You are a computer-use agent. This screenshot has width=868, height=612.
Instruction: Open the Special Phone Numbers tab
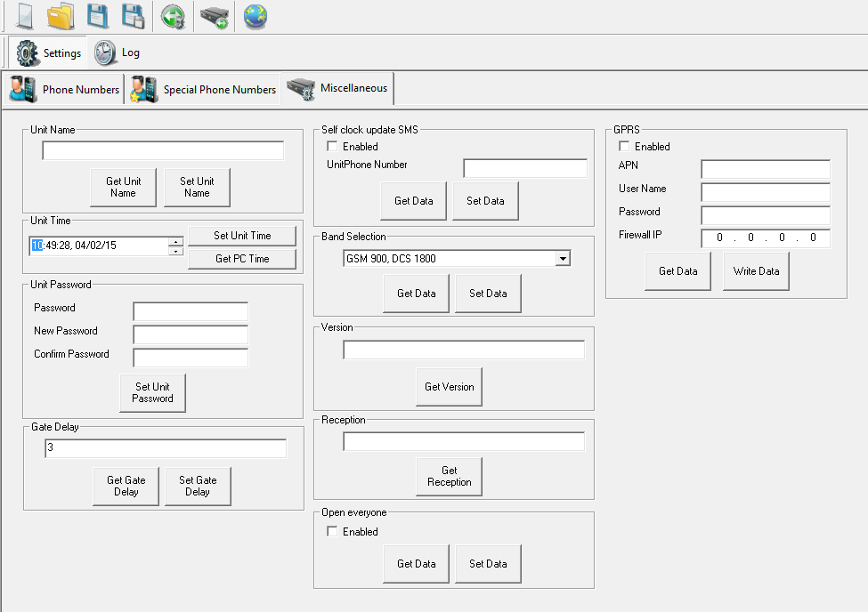tap(203, 90)
